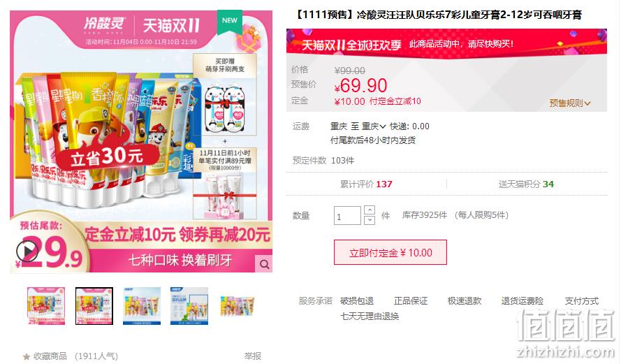Click the 立即付定金 ¥10.00 button
The image size is (621, 364).
tap(390, 252)
